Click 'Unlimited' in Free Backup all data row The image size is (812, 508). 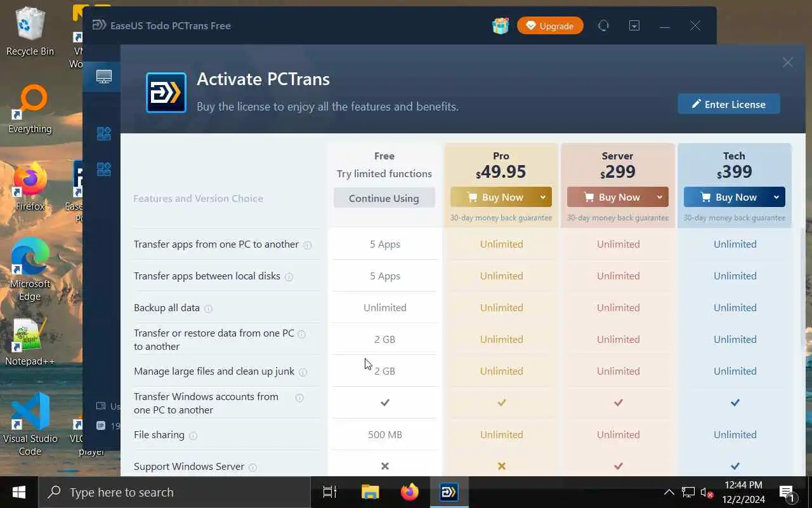(x=385, y=307)
